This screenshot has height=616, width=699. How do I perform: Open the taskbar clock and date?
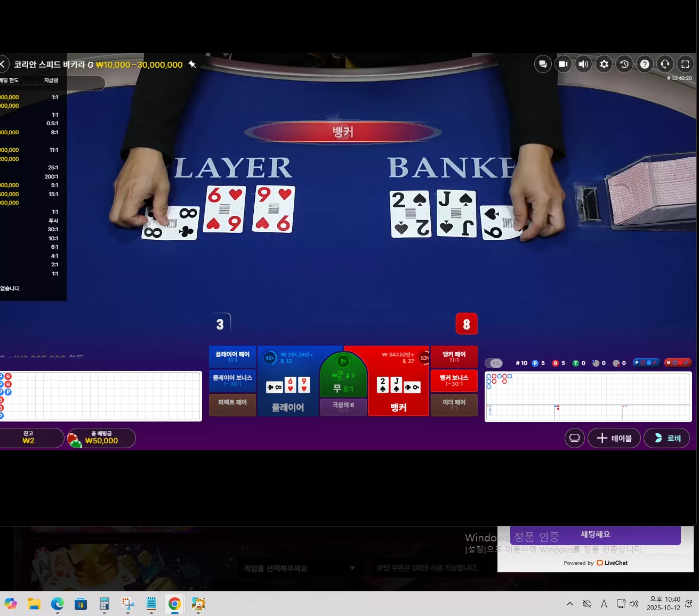tap(664, 603)
